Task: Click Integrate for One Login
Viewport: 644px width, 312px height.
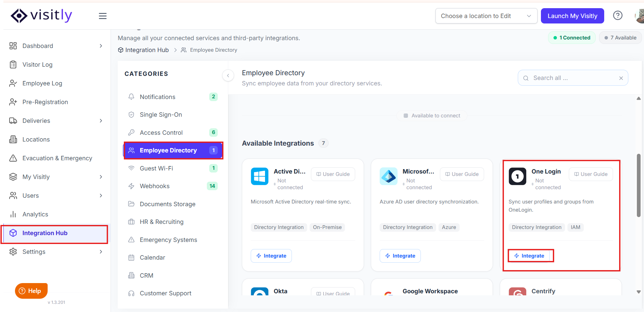Action: click(x=529, y=256)
